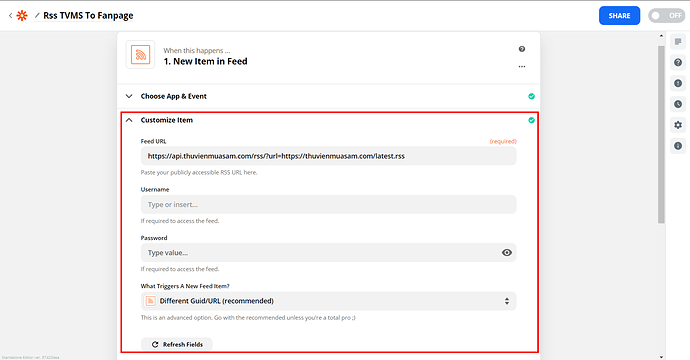Open the info icon in right sidebar
This screenshot has width=690, height=360.
[678, 146]
